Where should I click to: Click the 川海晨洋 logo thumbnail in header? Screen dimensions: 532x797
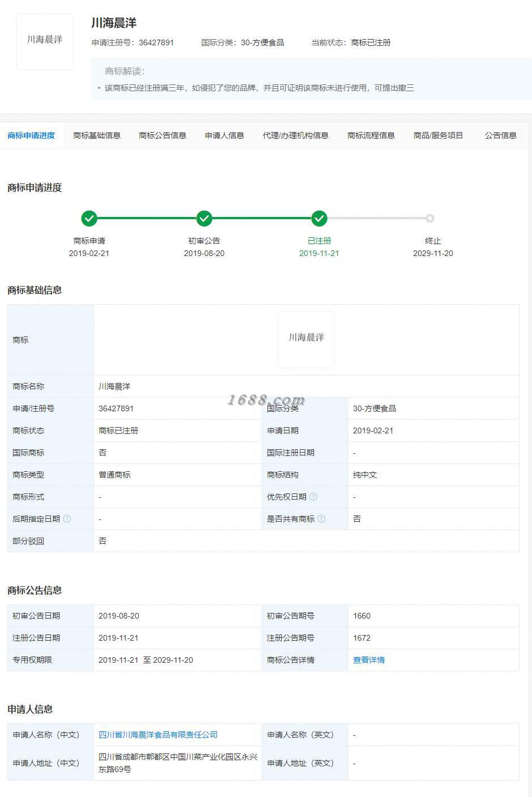coord(45,42)
